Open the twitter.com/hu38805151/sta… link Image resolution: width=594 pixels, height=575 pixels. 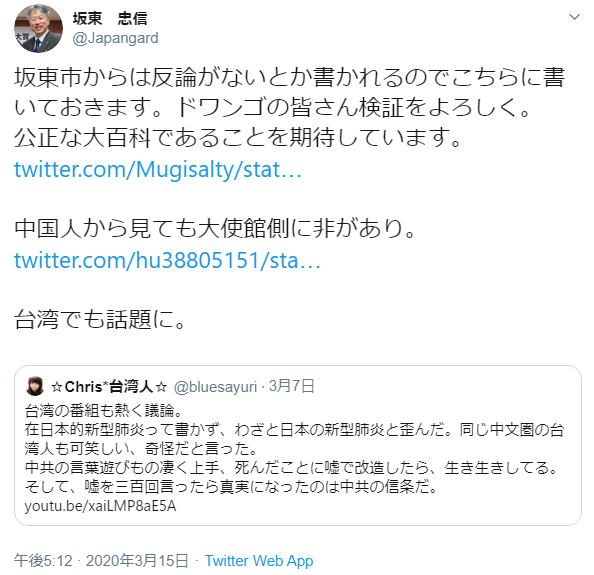(x=167, y=261)
